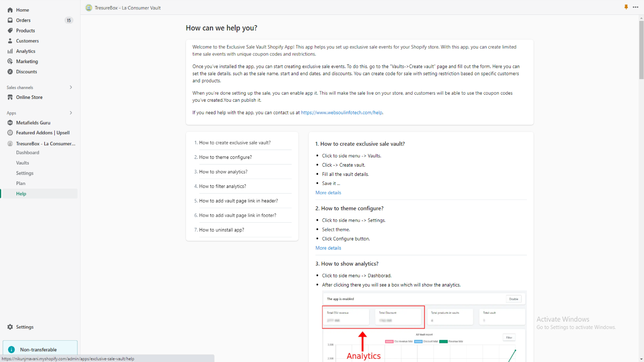
Task: Open Settings gear icon at bottom
Action: 10,327
